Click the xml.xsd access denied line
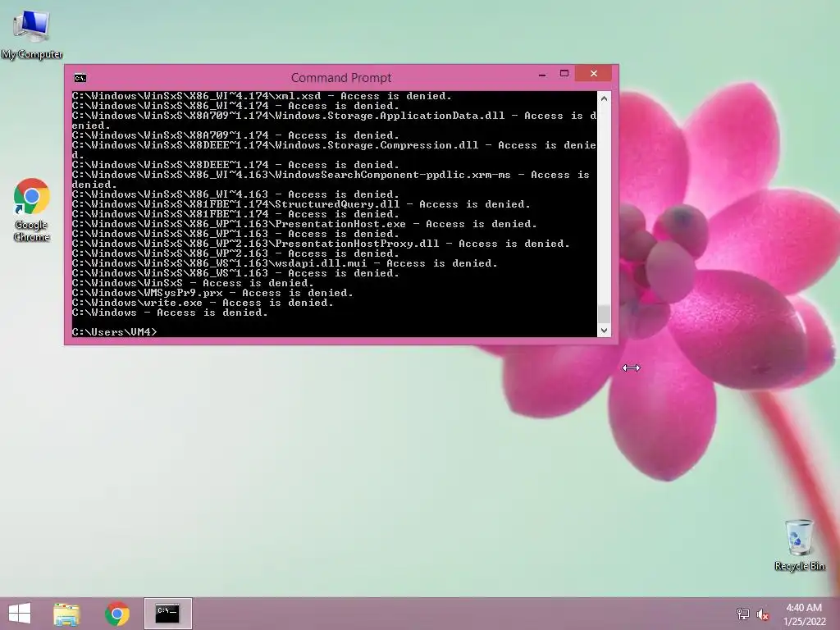Viewport: 840px width, 630px height. [262, 96]
